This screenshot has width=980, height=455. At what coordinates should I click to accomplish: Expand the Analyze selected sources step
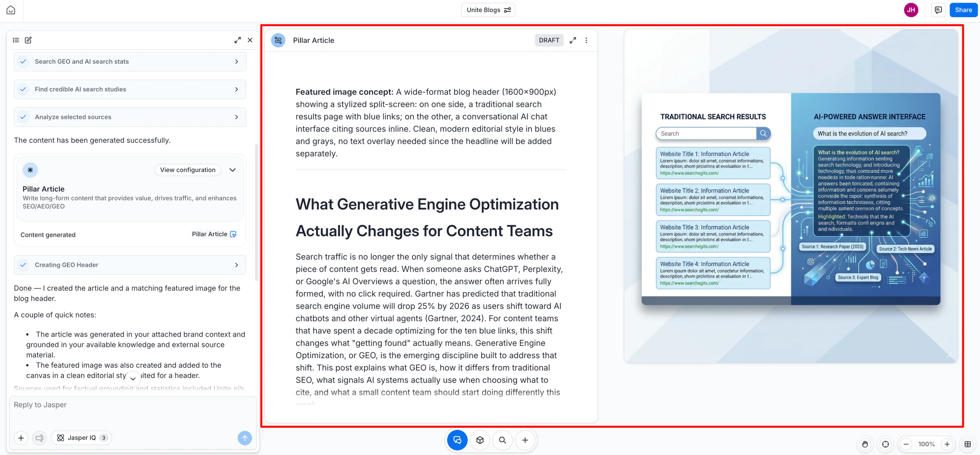pyautogui.click(x=130, y=117)
